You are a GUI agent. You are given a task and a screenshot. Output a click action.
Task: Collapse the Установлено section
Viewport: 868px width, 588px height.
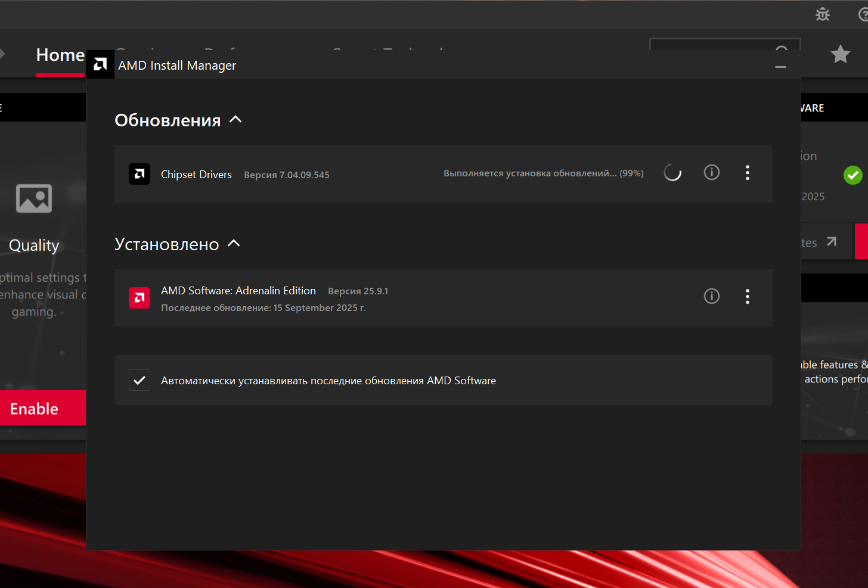(x=234, y=244)
